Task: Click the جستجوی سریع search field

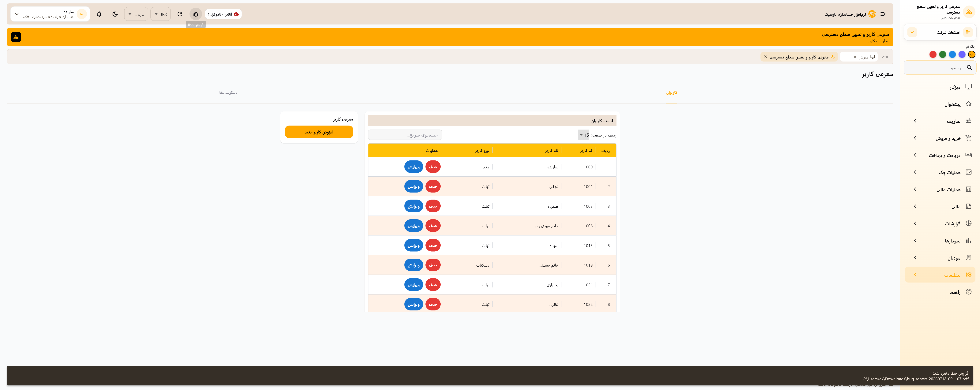Action: [x=405, y=135]
